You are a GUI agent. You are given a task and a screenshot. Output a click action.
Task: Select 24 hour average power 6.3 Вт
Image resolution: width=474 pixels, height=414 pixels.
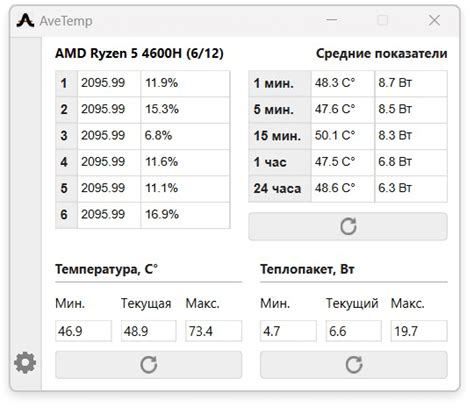tap(411, 189)
